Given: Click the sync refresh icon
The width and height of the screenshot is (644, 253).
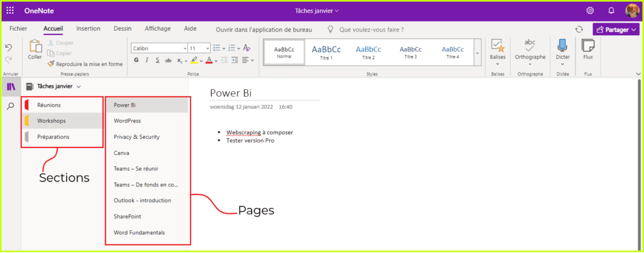Looking at the screenshot, I should 579,29.
